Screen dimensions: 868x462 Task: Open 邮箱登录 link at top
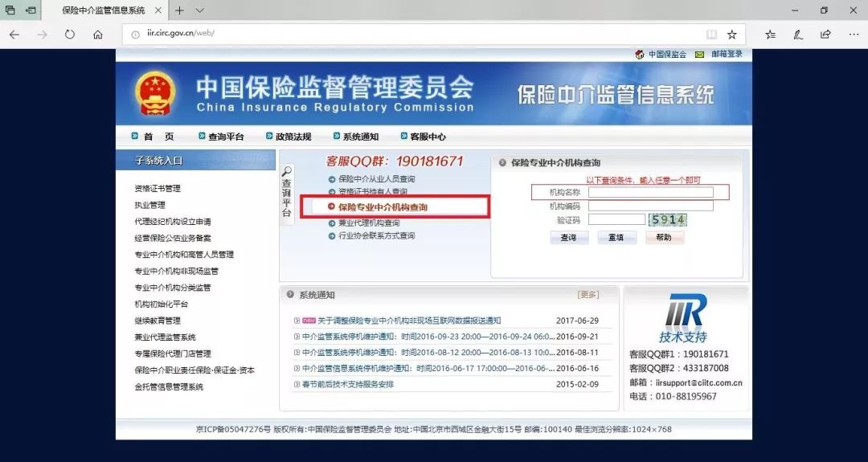tap(727, 54)
